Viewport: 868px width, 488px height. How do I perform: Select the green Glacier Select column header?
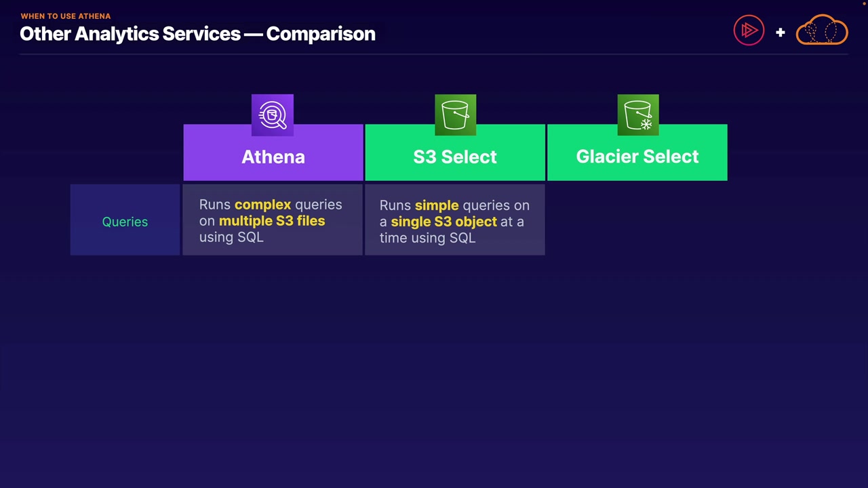637,157
